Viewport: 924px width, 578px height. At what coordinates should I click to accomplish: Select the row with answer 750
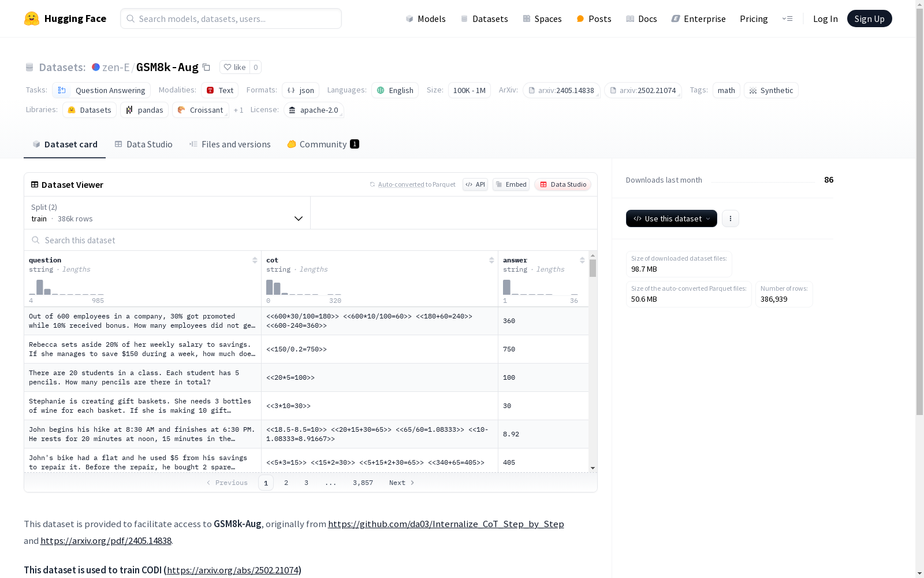click(x=306, y=349)
